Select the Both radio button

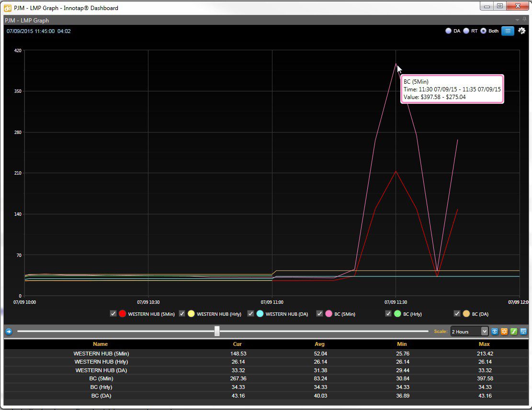pos(484,31)
